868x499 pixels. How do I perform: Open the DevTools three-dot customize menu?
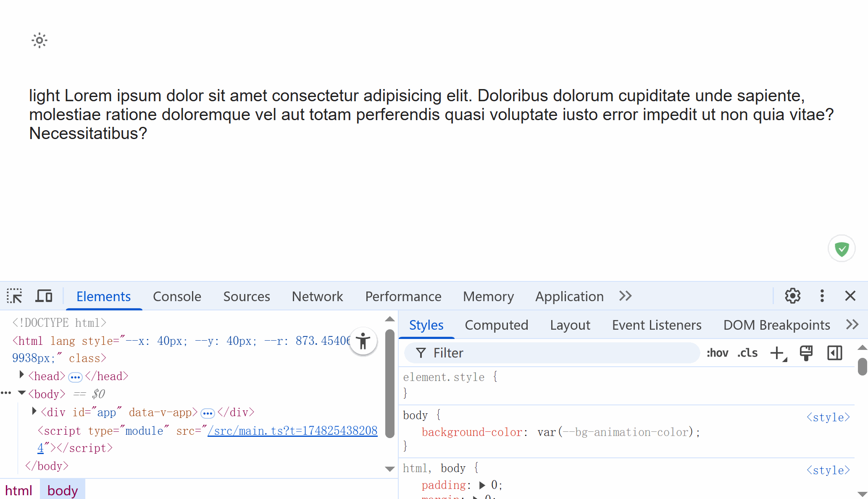pyautogui.click(x=822, y=296)
